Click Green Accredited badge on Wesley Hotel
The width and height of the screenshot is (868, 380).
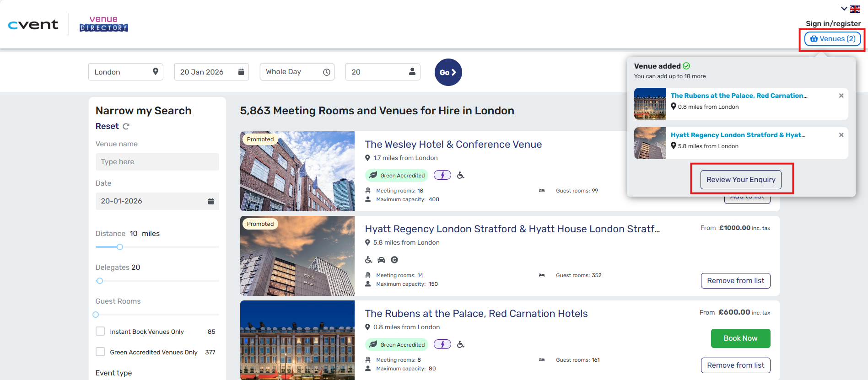pyautogui.click(x=397, y=175)
